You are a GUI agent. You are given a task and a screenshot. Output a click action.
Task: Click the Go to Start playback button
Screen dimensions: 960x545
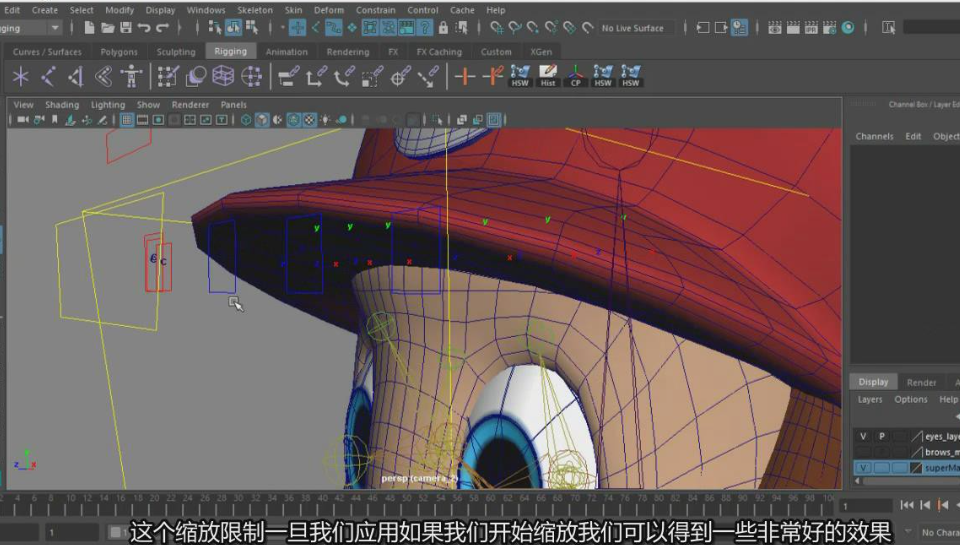907,505
